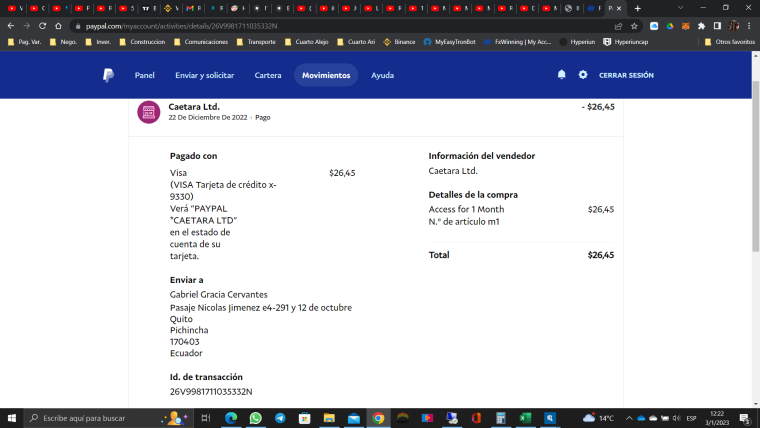Open Telegram from the taskbar
This screenshot has width=760, height=428.
[280, 418]
